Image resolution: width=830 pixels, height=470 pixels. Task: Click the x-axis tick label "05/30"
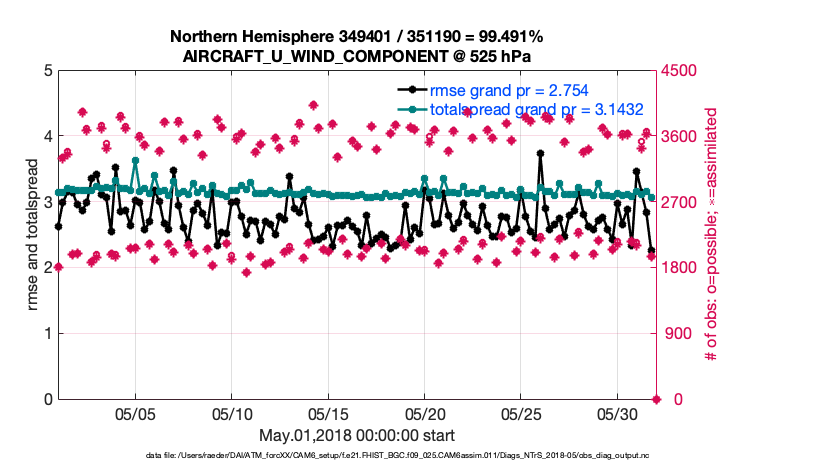(x=617, y=414)
